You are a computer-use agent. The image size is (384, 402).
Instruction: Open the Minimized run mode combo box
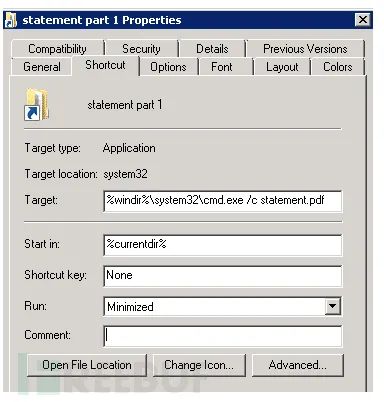point(223,306)
